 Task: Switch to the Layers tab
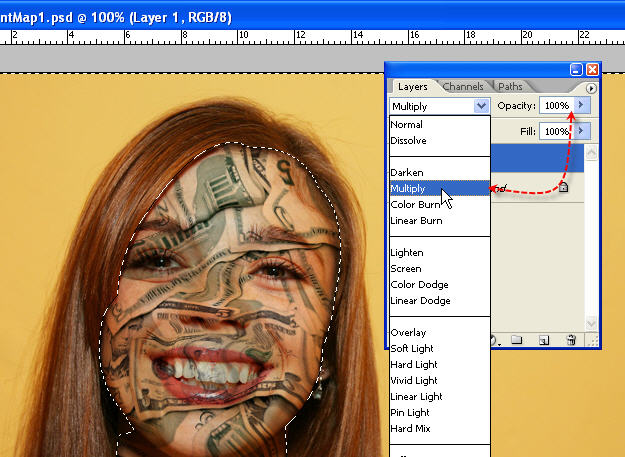coord(413,86)
